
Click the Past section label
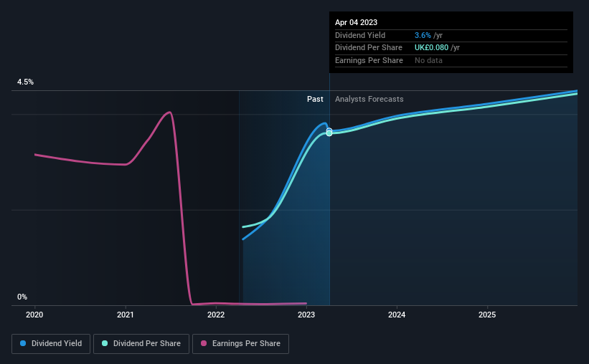click(x=315, y=99)
